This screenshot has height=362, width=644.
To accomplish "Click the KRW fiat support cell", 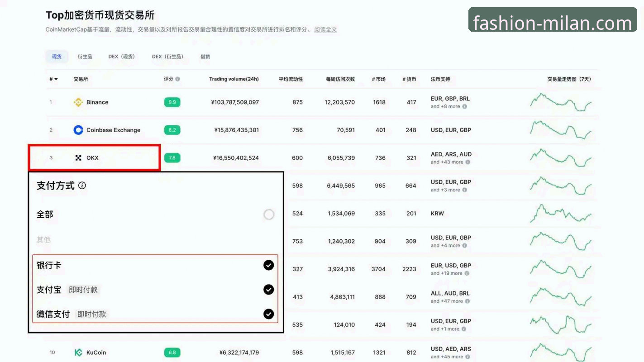I will [437, 214].
